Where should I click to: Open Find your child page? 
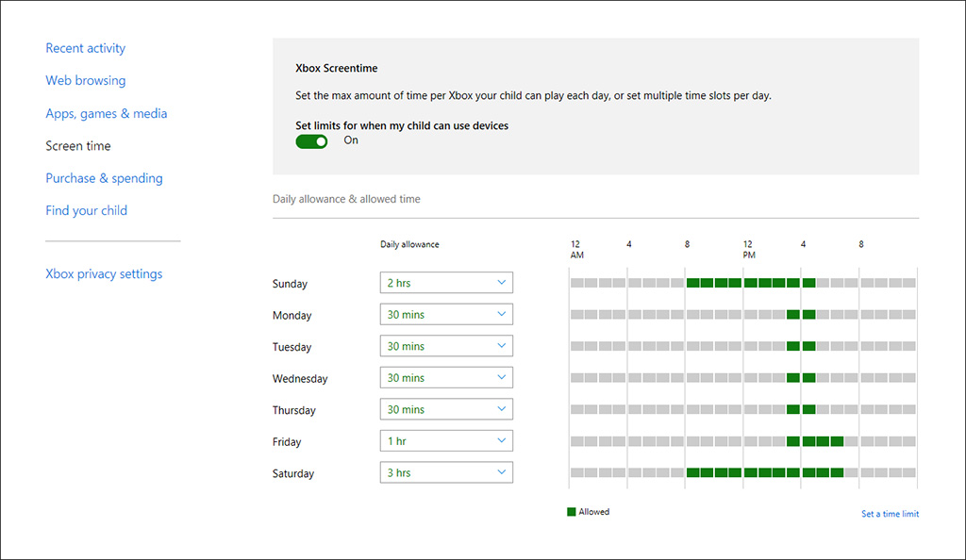click(x=86, y=210)
